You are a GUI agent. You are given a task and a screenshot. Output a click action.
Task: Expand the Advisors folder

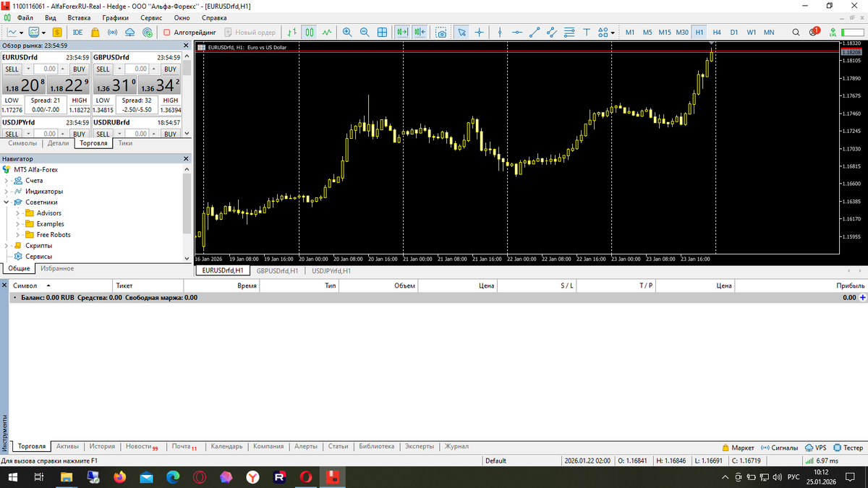click(18, 213)
